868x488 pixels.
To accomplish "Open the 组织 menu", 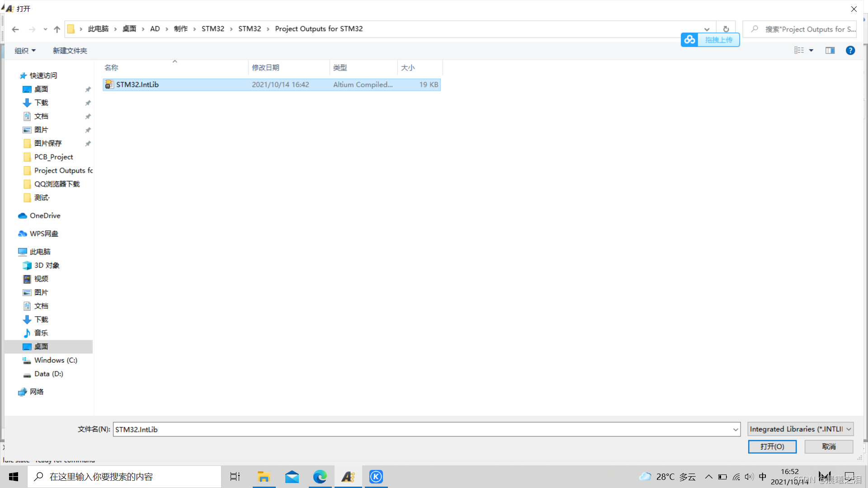I will 25,51.
